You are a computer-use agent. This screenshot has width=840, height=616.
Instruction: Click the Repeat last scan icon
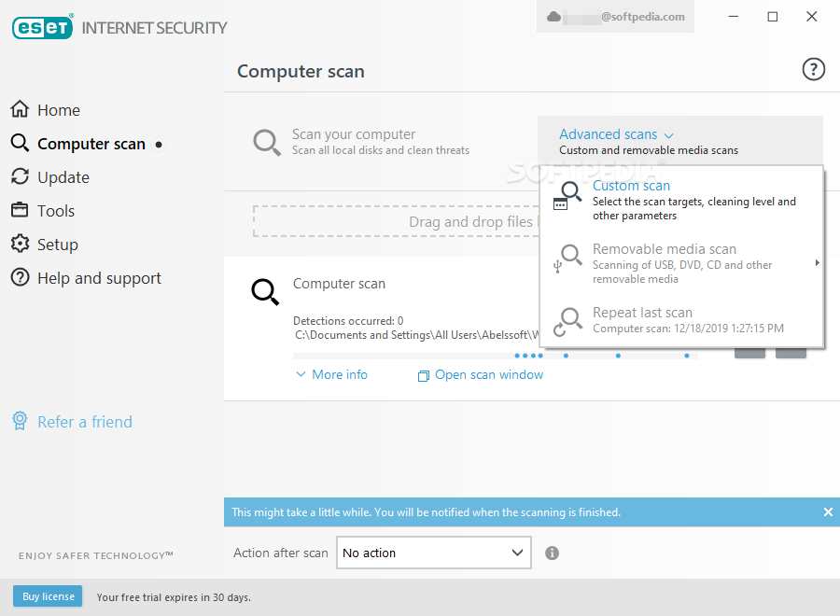(x=567, y=322)
